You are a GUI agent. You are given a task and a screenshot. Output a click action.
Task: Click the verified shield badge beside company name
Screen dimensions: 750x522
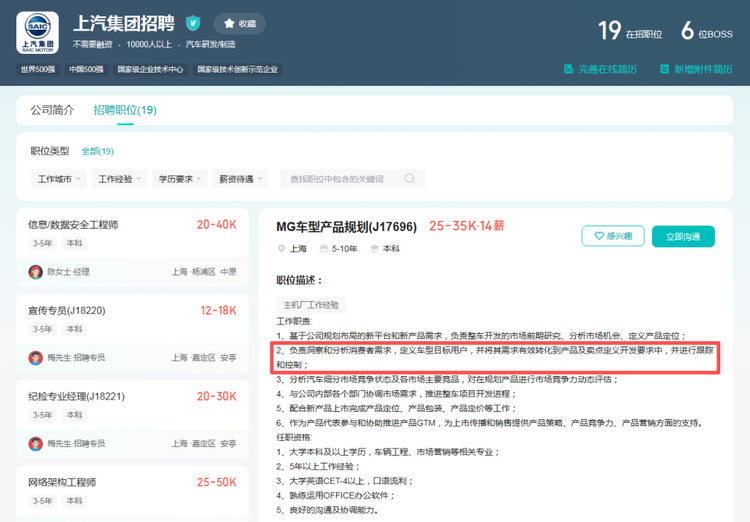[193, 23]
